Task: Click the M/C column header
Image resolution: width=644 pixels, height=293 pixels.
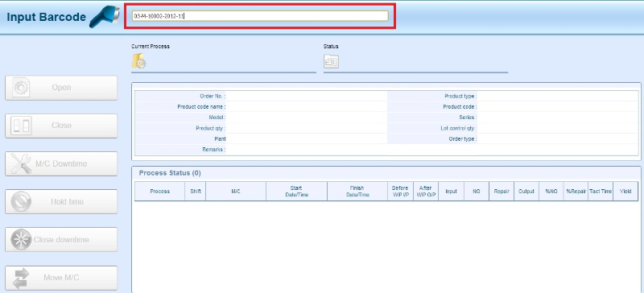Action: pos(236,192)
